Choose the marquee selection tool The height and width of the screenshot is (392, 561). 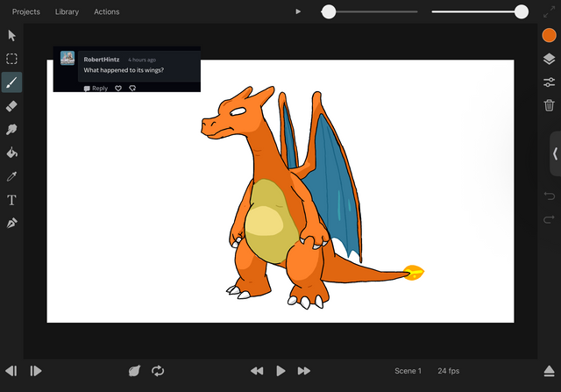pyautogui.click(x=12, y=59)
